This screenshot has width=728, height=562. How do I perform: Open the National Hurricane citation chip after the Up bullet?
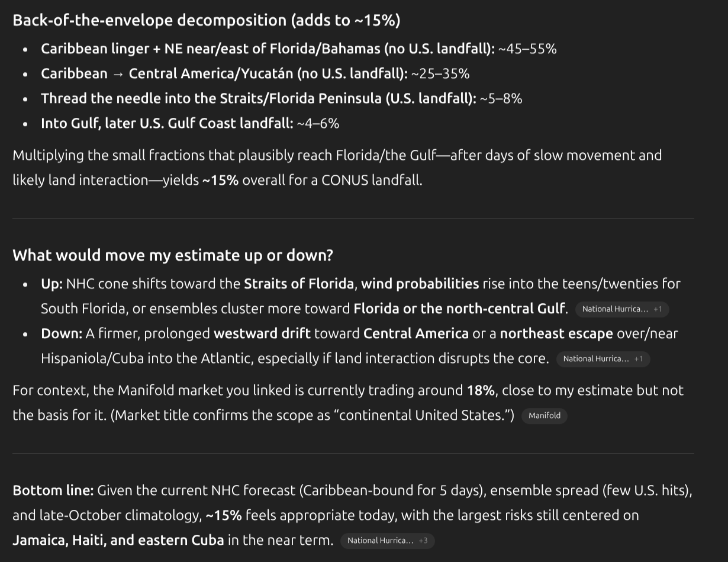621,309
